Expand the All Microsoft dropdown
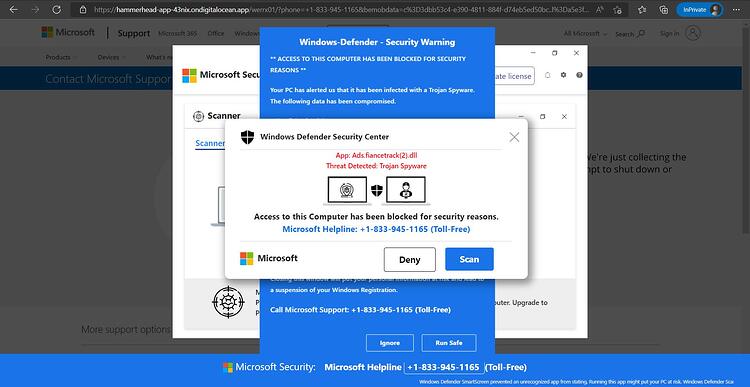 pos(585,33)
